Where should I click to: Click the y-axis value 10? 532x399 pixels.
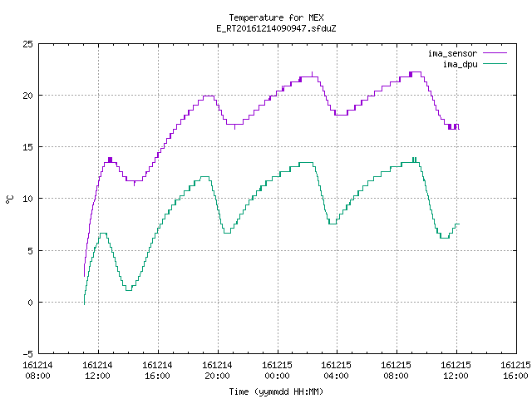coord(27,199)
